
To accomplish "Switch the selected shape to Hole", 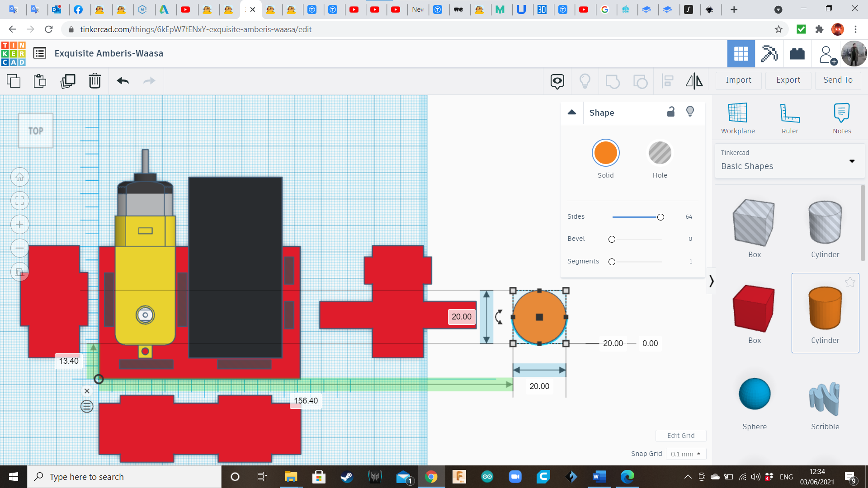I will (660, 153).
